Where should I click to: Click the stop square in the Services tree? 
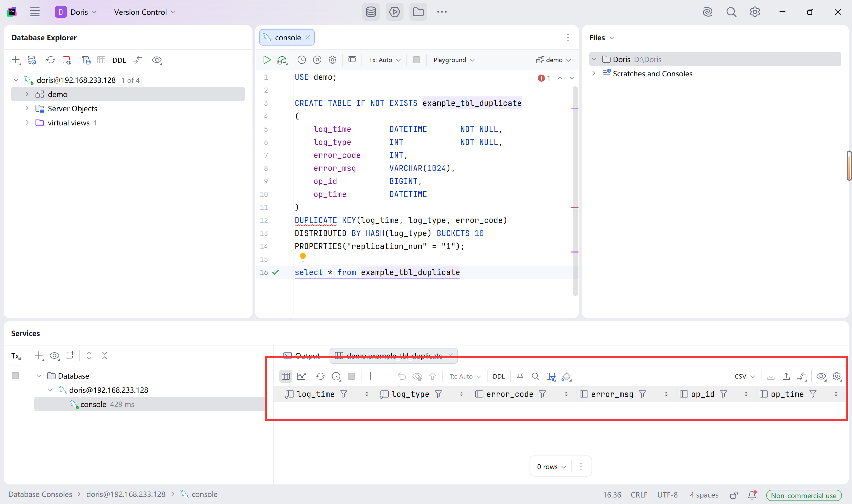tap(15, 376)
